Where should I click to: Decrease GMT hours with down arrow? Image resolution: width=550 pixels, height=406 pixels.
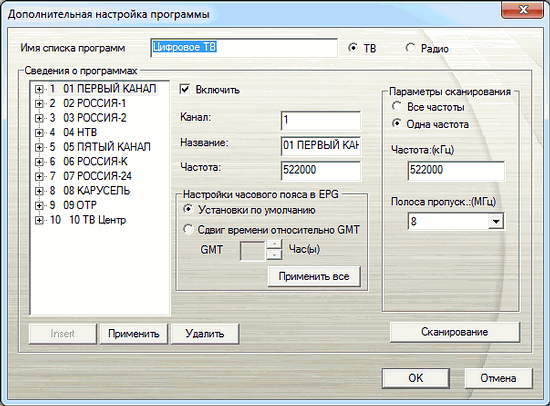274,255
